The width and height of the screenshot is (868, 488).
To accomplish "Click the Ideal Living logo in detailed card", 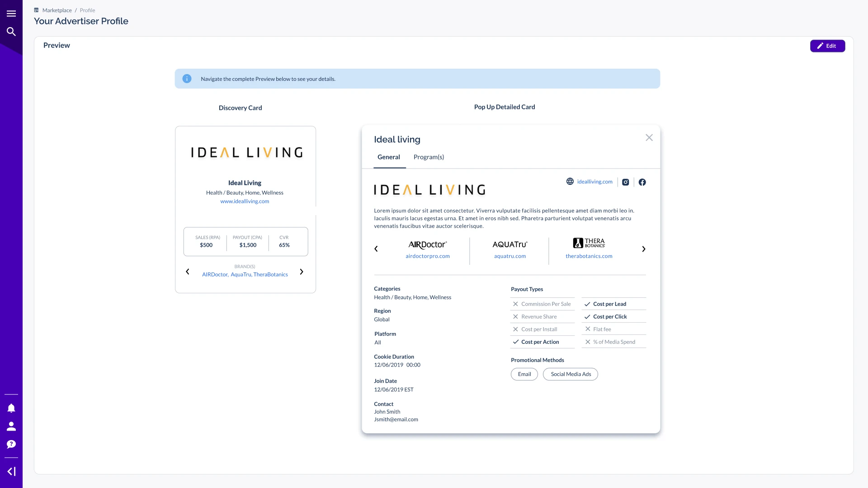I will tap(429, 190).
